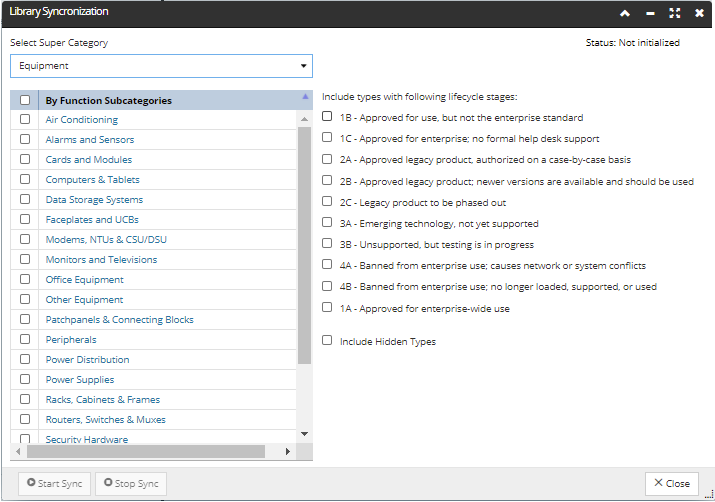
Task: Open the Select Super Category dropdown
Action: [161, 66]
